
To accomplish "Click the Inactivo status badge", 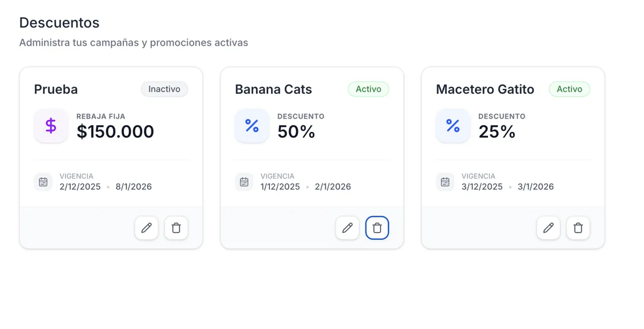I will coord(164,89).
